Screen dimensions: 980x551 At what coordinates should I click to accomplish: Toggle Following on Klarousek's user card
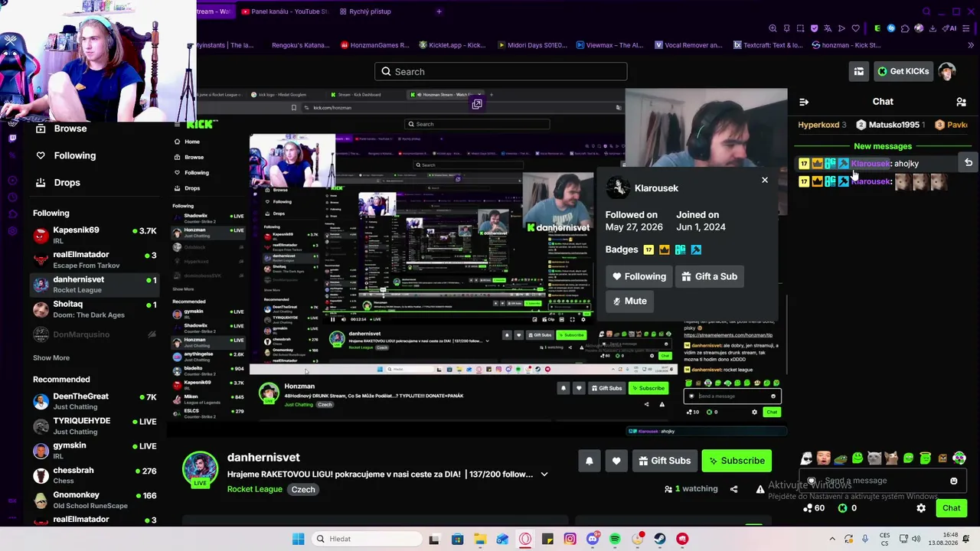(x=639, y=276)
